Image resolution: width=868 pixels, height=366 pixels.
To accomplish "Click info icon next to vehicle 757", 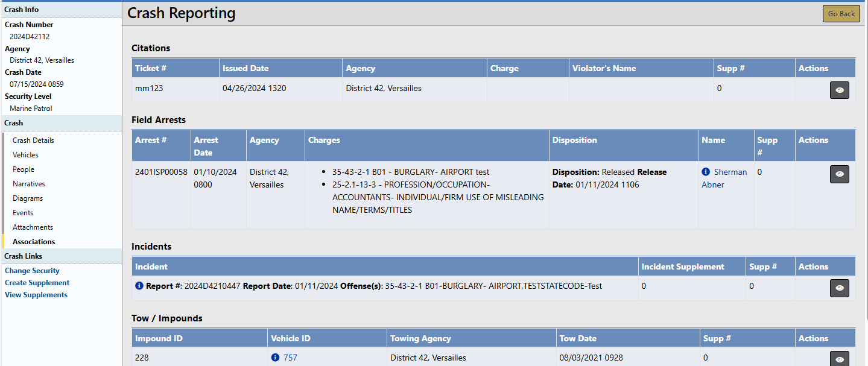I will (276, 358).
